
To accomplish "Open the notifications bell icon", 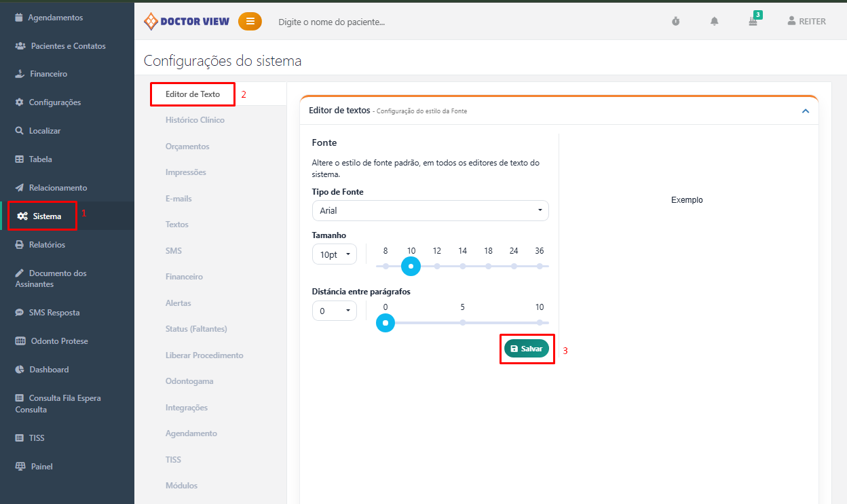I will click(x=714, y=22).
